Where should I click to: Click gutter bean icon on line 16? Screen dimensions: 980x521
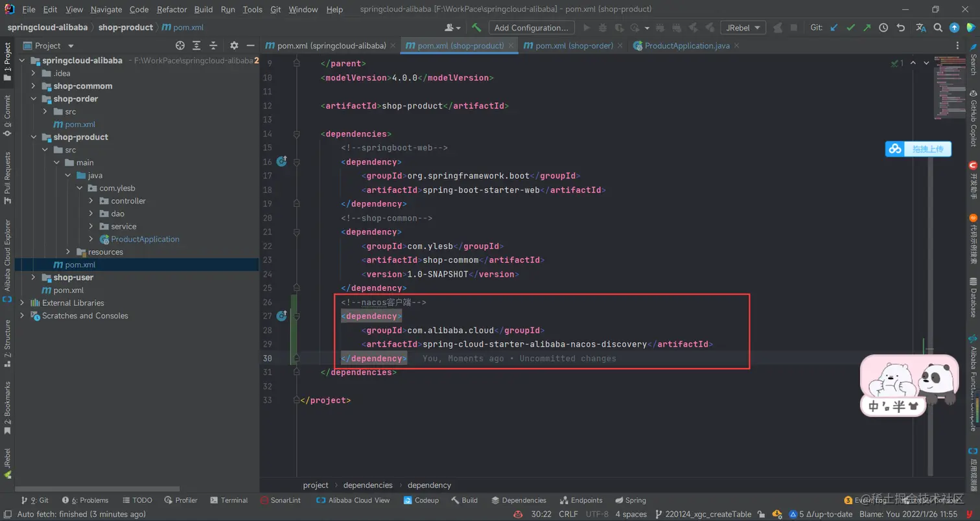pyautogui.click(x=282, y=161)
